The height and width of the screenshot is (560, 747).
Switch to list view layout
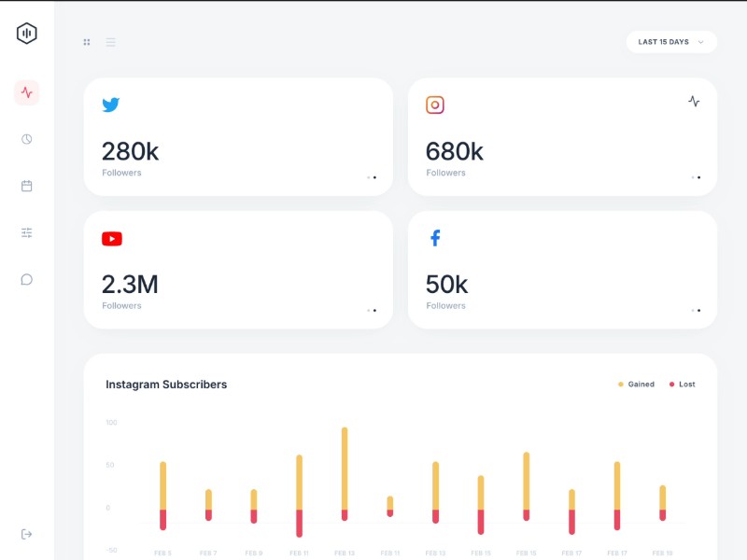[111, 42]
